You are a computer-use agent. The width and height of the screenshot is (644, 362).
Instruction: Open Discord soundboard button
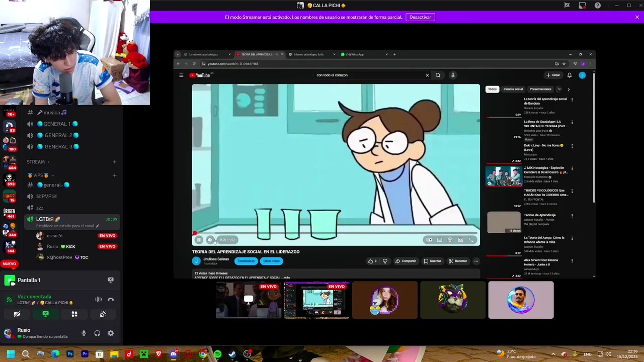coord(103,314)
